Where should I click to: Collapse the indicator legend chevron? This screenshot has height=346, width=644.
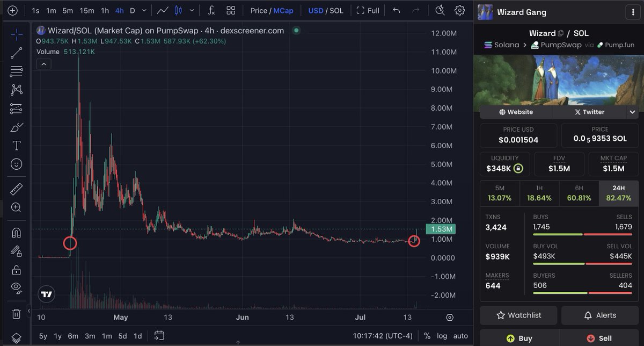(x=43, y=64)
